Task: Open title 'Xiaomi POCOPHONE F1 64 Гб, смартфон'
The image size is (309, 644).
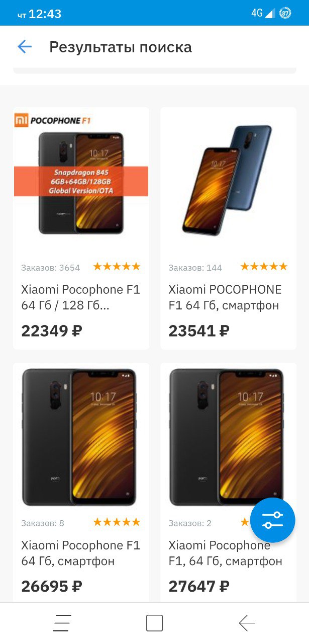Action: pyautogui.click(x=225, y=297)
